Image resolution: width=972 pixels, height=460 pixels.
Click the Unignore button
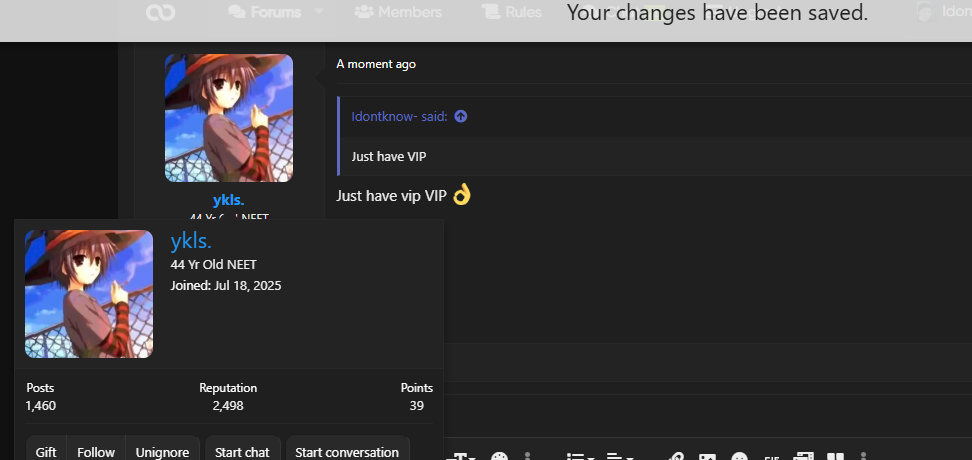[162, 452]
